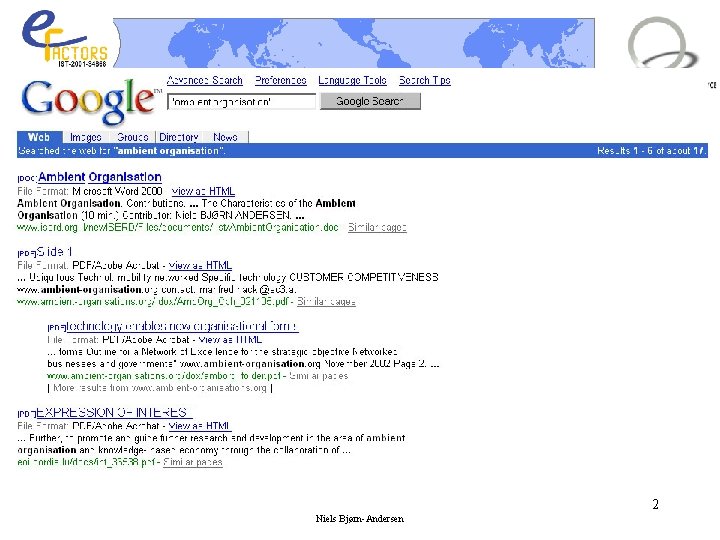Open EXPRESSION OF INTEREST PDF result

click(x=114, y=412)
